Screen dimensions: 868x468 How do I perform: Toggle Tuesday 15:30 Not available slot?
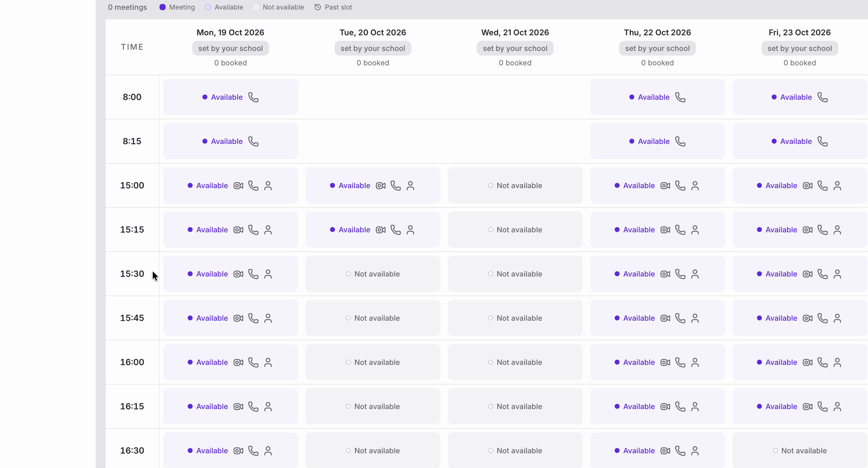click(373, 274)
